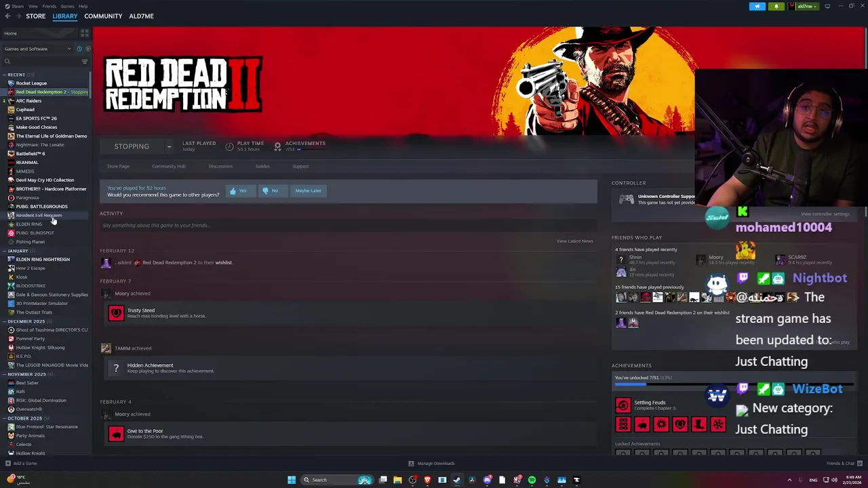The width and height of the screenshot is (868, 488).
Task: Collapse the OCTOBER 2025 category
Action: point(5,418)
